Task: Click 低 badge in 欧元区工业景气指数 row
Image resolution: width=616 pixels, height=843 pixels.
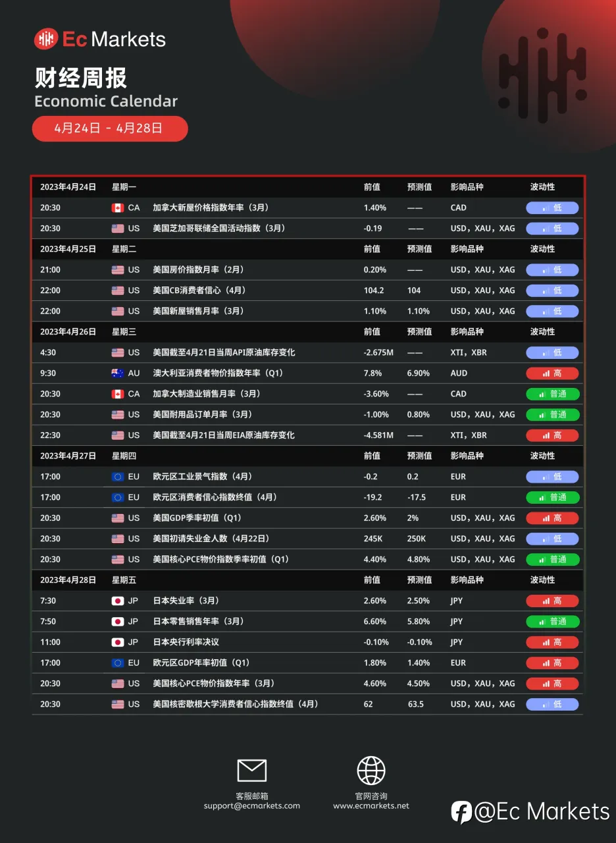Action: [x=552, y=477]
